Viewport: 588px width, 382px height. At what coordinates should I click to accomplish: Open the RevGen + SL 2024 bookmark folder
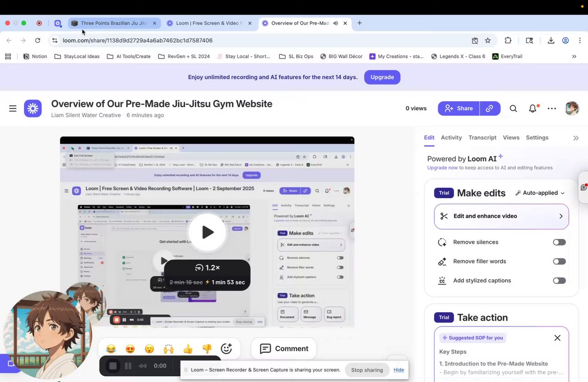pos(184,56)
